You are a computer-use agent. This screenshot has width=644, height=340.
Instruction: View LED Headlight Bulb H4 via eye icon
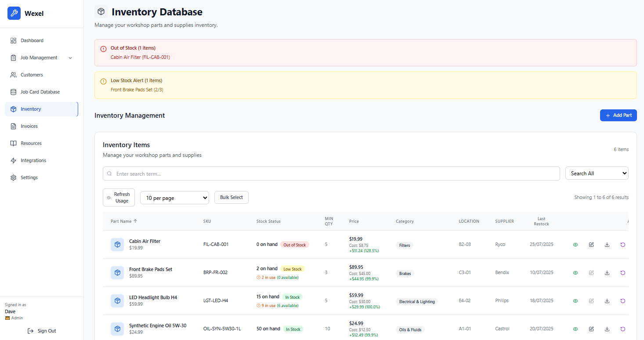coord(575,301)
